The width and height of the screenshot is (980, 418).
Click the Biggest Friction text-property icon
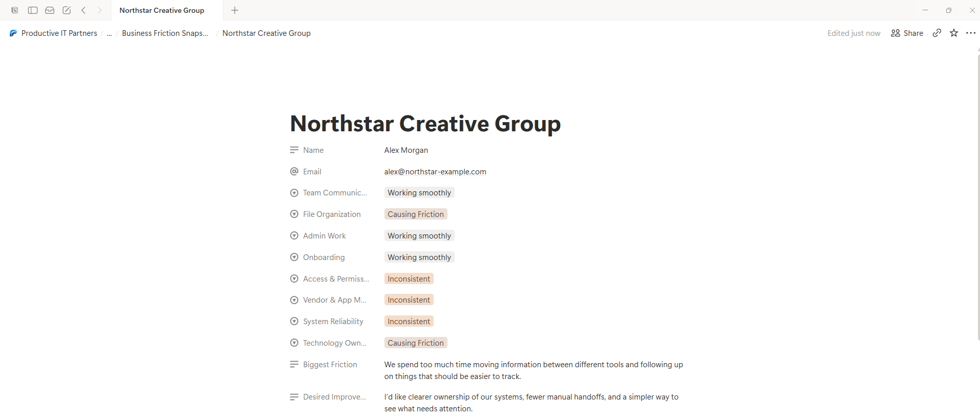294,364
